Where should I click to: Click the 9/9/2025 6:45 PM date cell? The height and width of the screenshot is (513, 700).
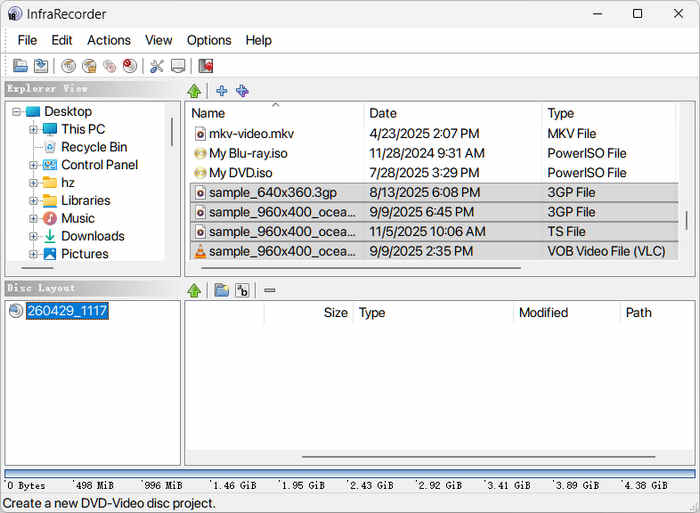421,212
